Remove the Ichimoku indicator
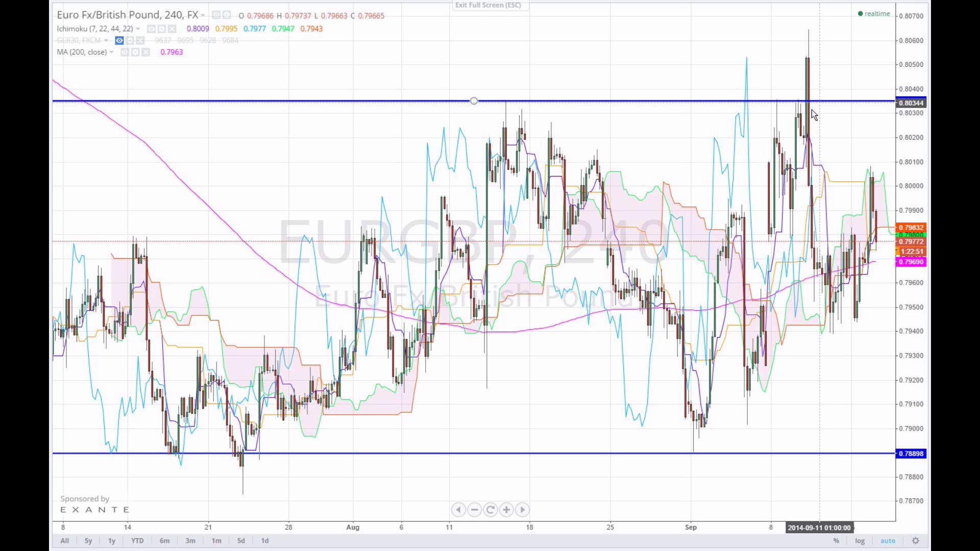This screenshot has width=980, height=551. 173,29
